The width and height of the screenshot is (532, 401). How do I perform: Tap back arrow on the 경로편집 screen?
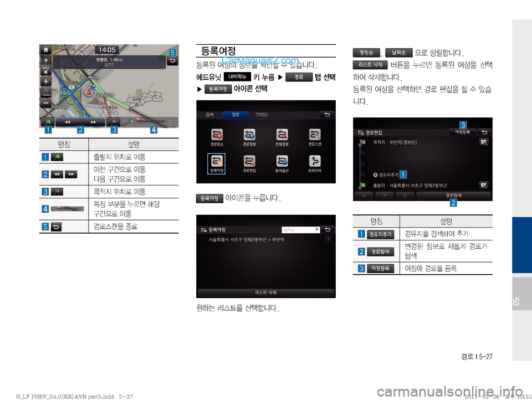484,132
